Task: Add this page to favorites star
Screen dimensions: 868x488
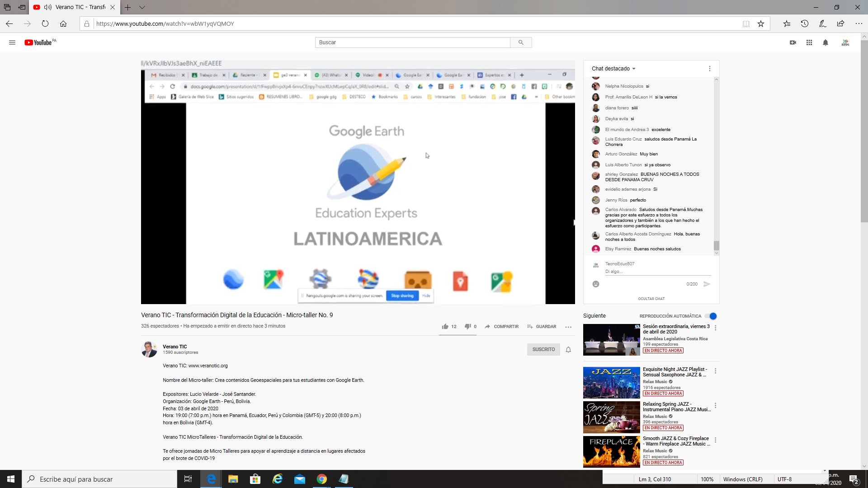Action: (761, 23)
